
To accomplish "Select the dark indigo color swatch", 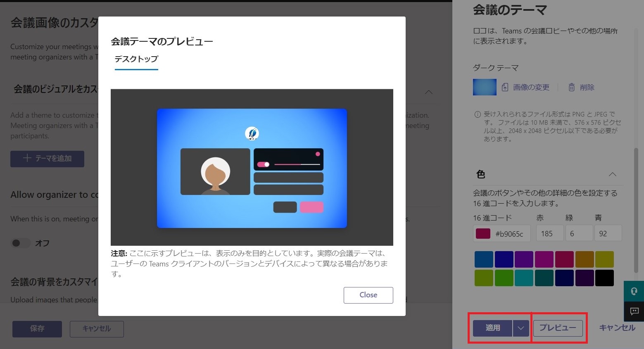I will click(504, 259).
